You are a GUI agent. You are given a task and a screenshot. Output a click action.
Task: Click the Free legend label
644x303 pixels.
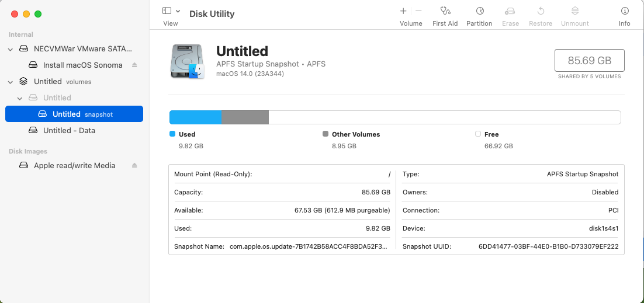pyautogui.click(x=491, y=134)
